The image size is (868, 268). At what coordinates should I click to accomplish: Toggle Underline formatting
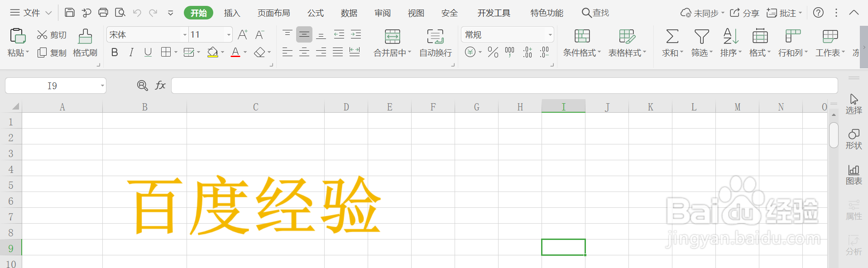(x=148, y=53)
